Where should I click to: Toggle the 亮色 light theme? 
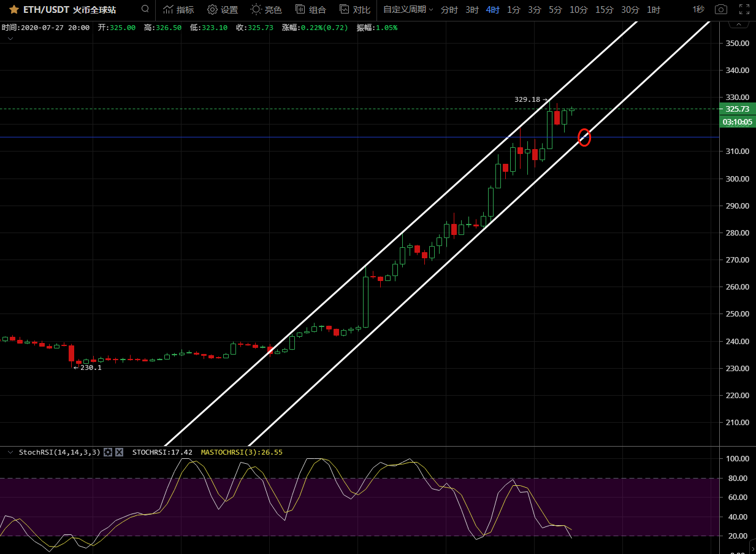[x=267, y=10]
